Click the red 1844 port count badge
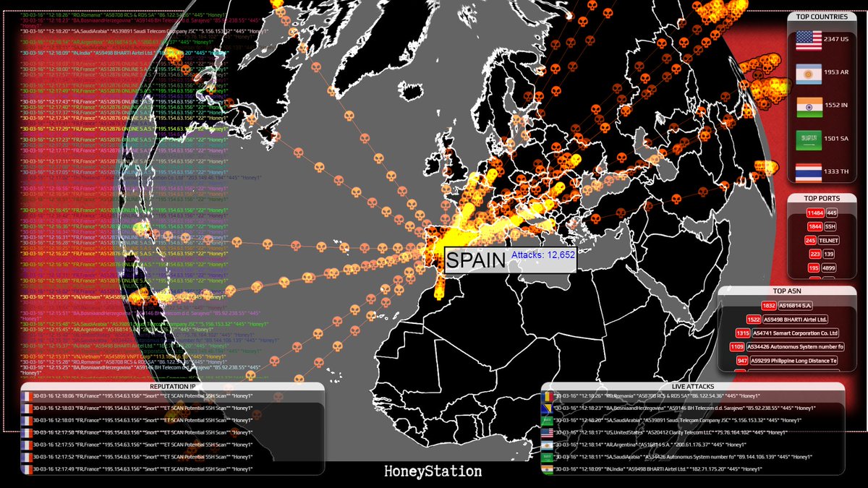868x488 pixels. [x=815, y=226]
